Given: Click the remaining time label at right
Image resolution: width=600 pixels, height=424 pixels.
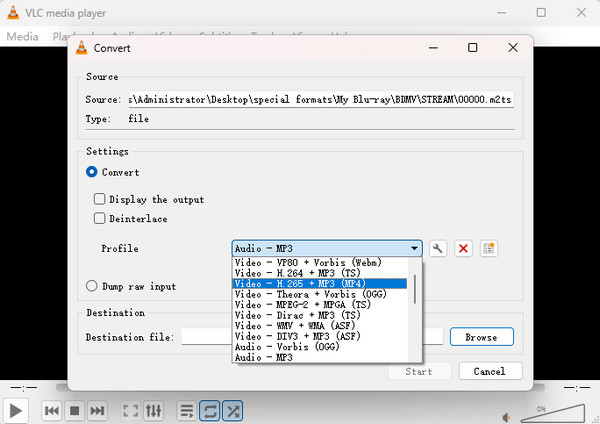Looking at the screenshot, I should tap(576, 388).
